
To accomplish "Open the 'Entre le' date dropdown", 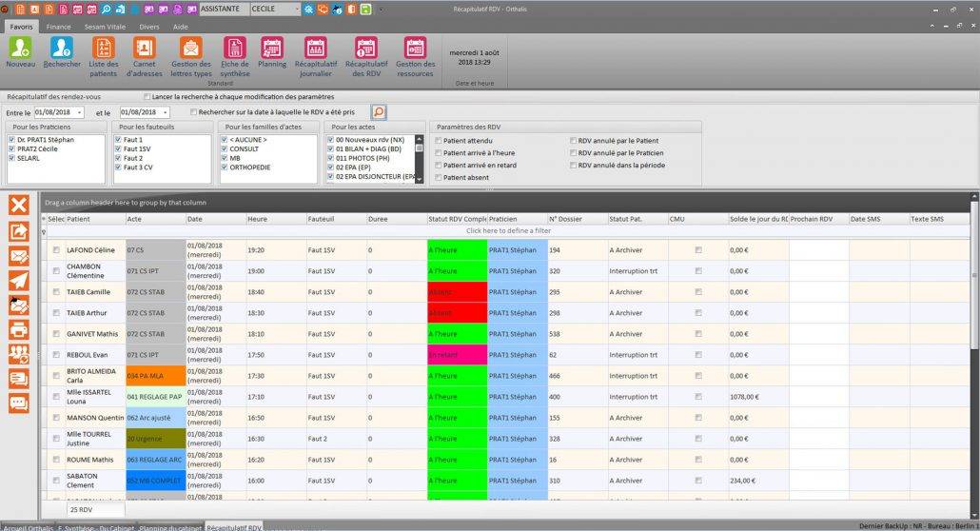I will coord(81,112).
